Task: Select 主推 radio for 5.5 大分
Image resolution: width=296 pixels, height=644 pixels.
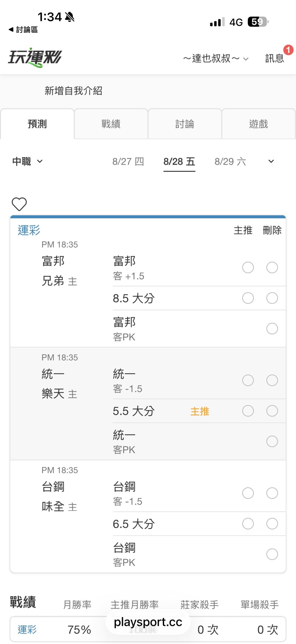Action: (248, 411)
